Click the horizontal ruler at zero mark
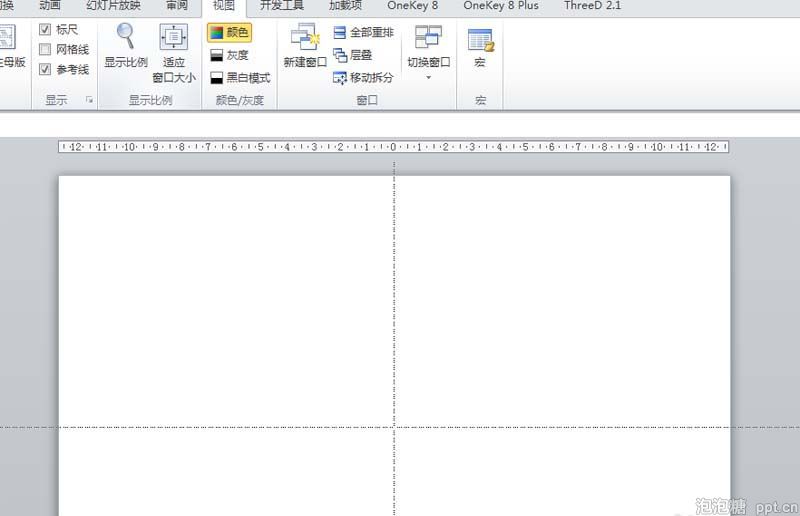This screenshot has height=516, width=800. pyautogui.click(x=394, y=147)
